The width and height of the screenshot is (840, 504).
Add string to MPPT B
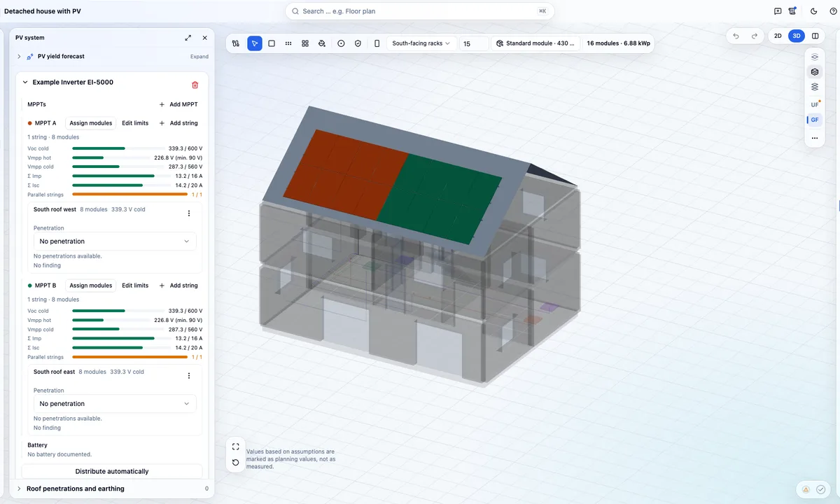click(x=178, y=286)
